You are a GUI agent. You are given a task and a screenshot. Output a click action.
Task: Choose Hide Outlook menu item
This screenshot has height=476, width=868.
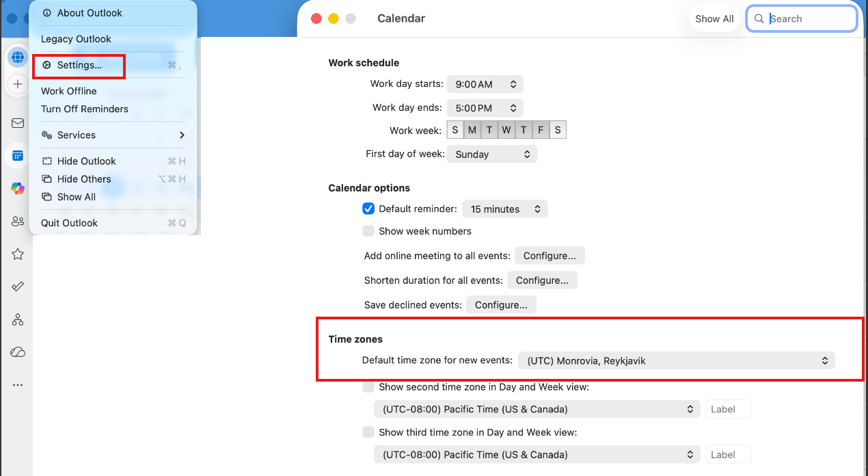click(x=113, y=161)
